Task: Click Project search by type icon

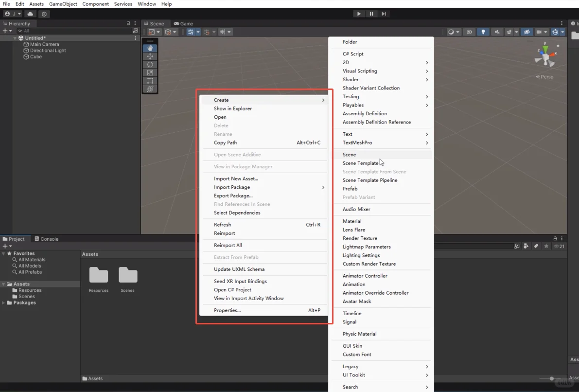Action: point(526,246)
